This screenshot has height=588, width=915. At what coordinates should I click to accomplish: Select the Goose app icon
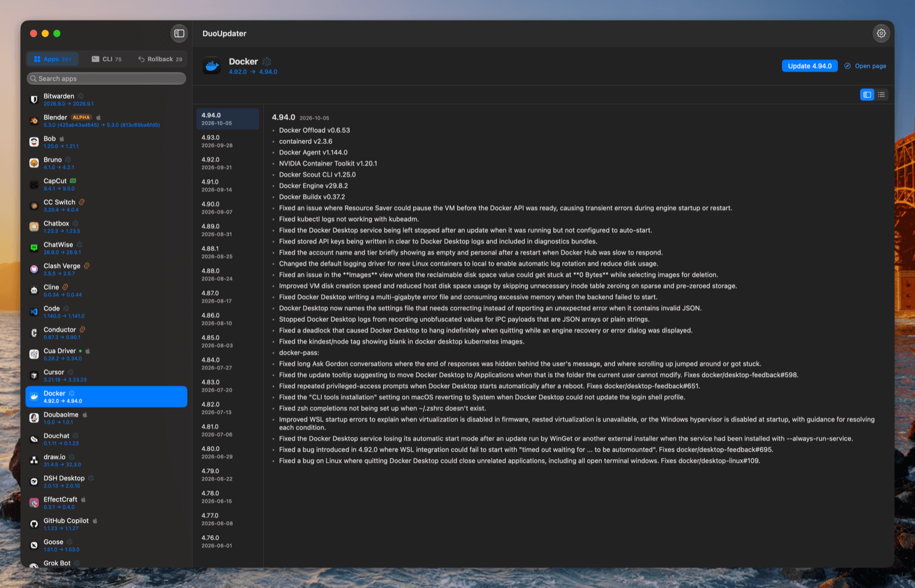click(x=34, y=545)
